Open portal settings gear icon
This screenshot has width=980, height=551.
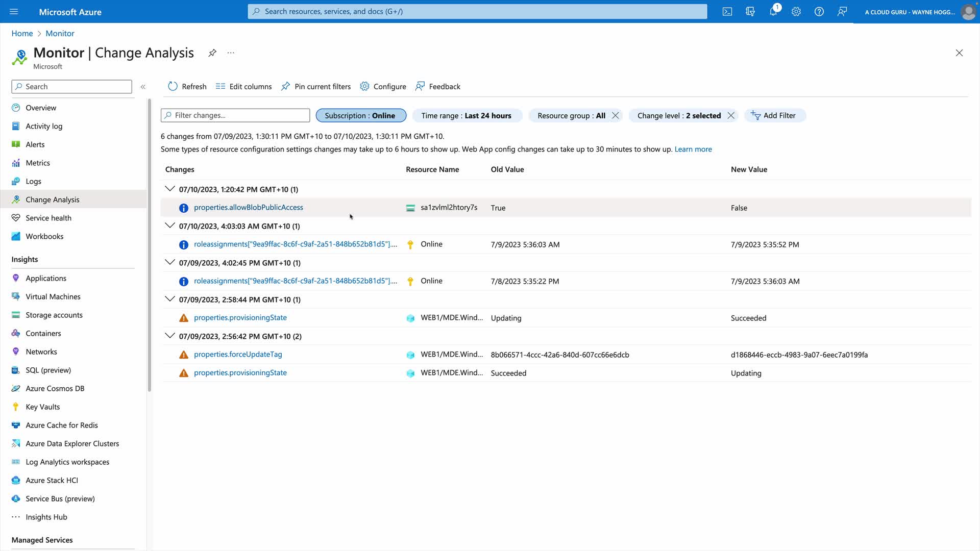[x=796, y=12]
